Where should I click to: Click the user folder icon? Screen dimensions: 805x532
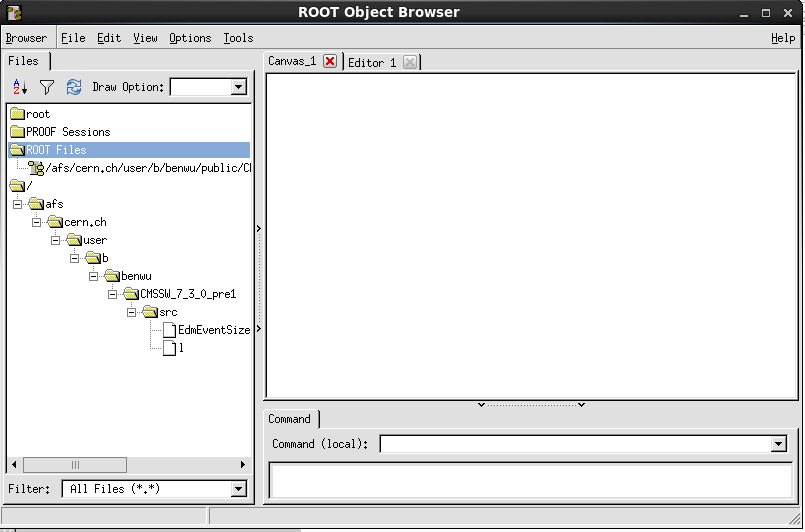(74, 240)
